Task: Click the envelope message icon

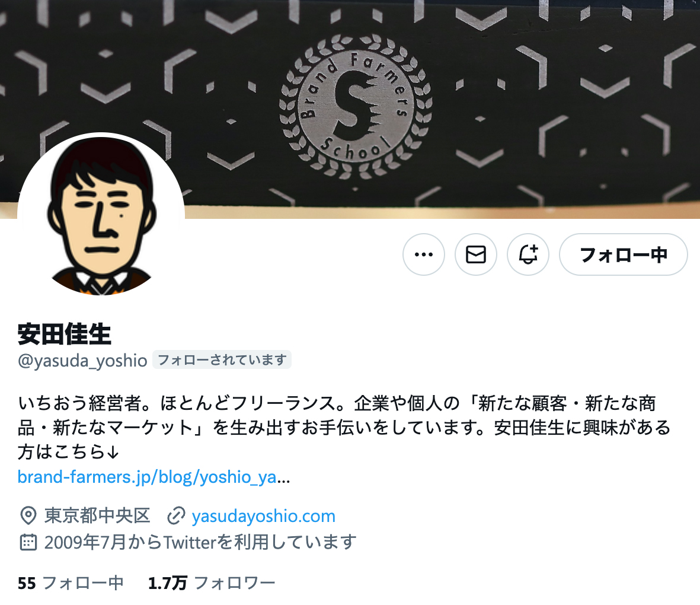Action: [476, 254]
